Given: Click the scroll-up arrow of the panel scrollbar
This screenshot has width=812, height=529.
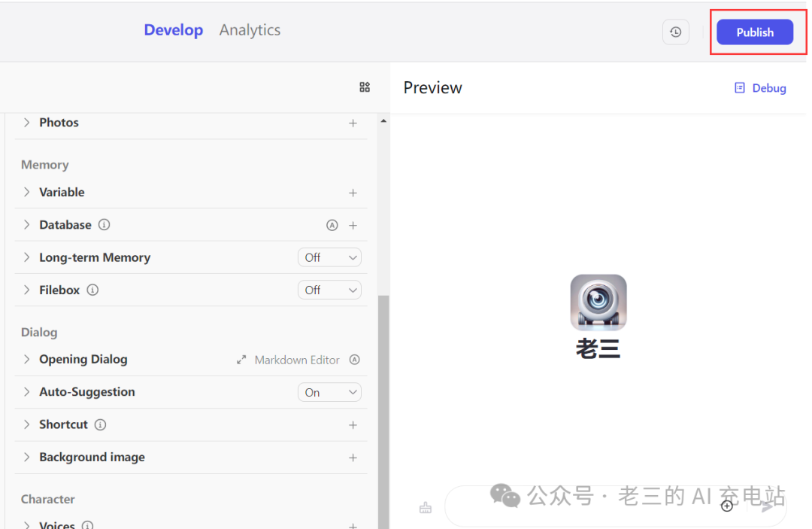Looking at the screenshot, I should [383, 121].
